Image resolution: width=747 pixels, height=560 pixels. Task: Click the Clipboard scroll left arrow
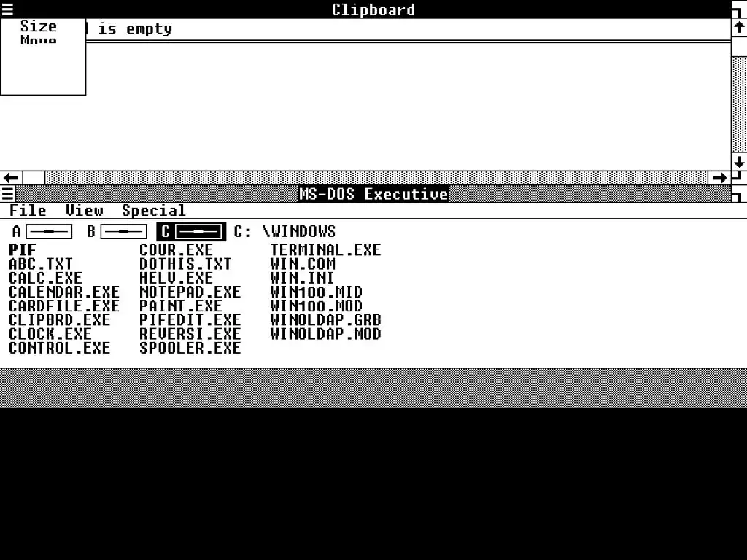pyautogui.click(x=11, y=178)
